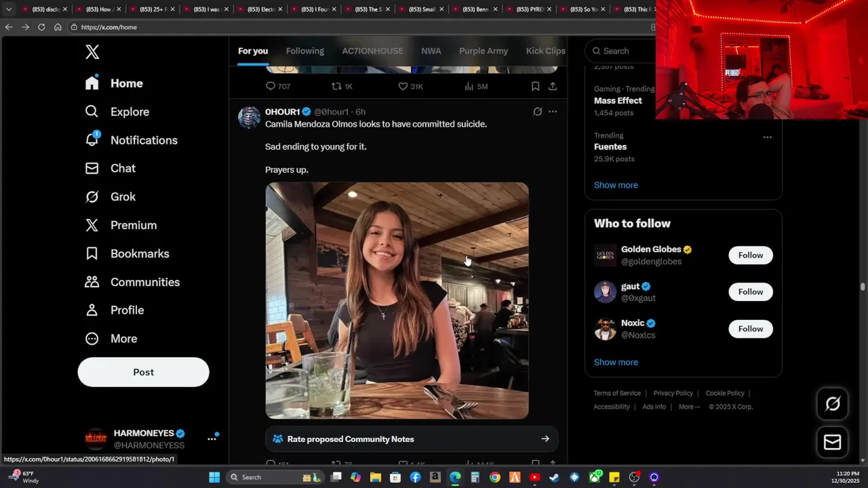Open the Terms of Service link
Screen dimensions: 868x488
(x=617, y=393)
